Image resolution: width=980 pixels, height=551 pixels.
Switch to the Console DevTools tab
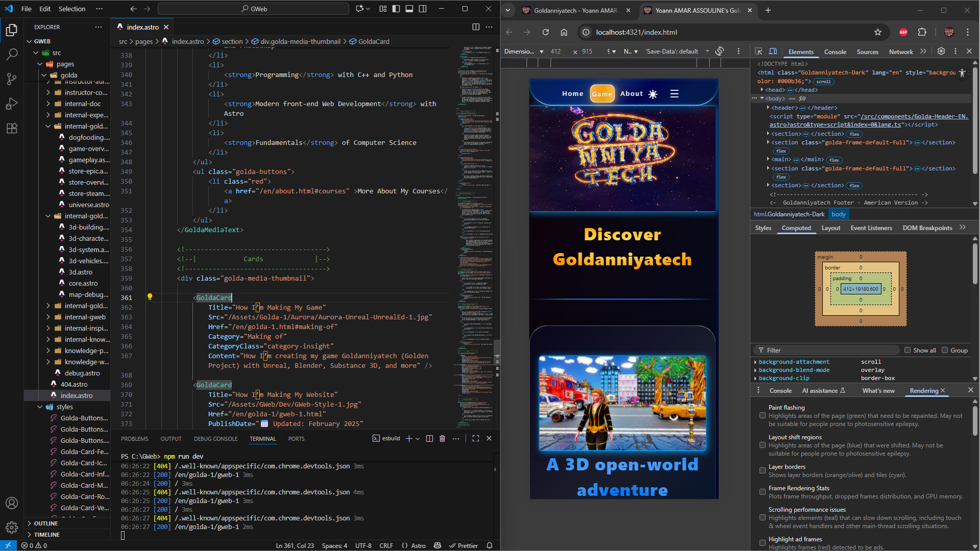pos(835,52)
